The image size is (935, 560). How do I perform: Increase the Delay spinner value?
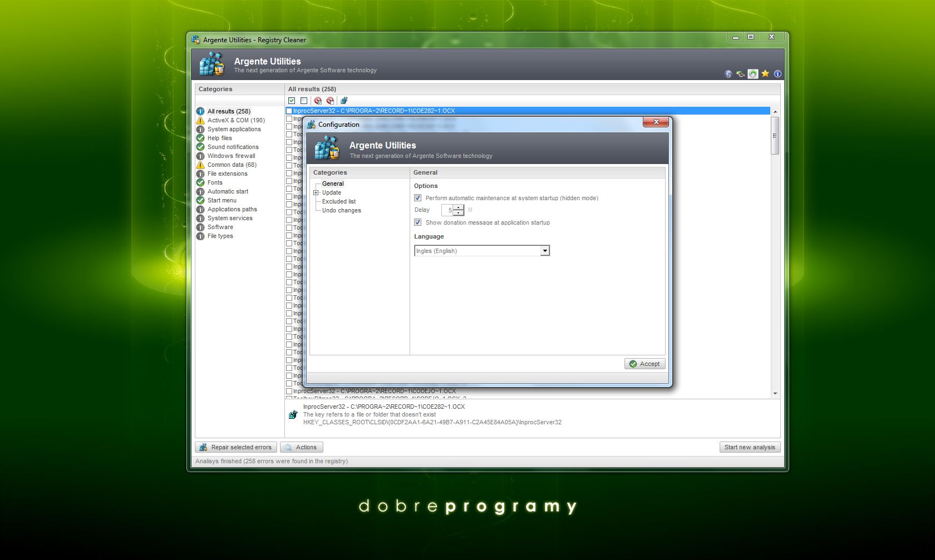coord(459,207)
